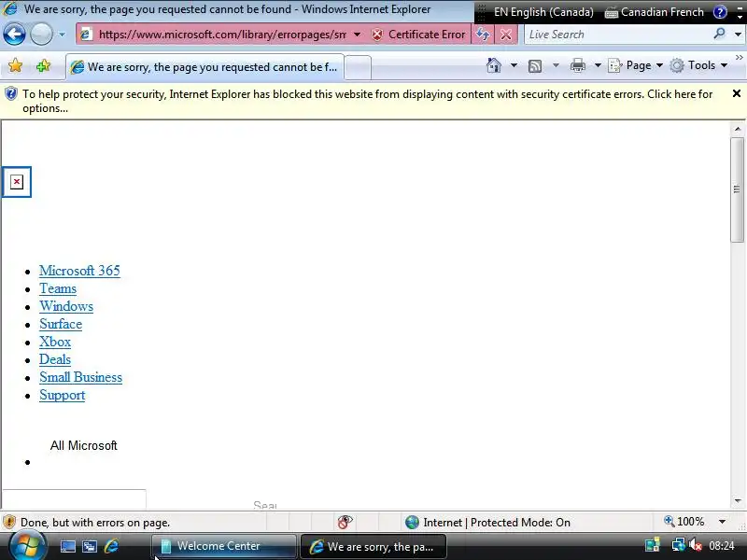Click the taskbar clock 08:24
Viewport: 747px width, 560px height.
coord(721,546)
